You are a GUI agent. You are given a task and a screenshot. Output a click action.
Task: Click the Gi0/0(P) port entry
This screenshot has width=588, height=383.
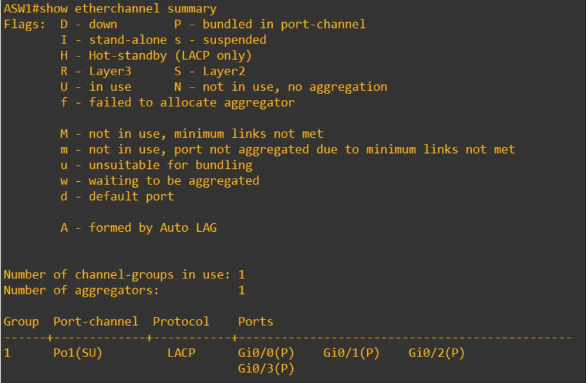tap(266, 353)
